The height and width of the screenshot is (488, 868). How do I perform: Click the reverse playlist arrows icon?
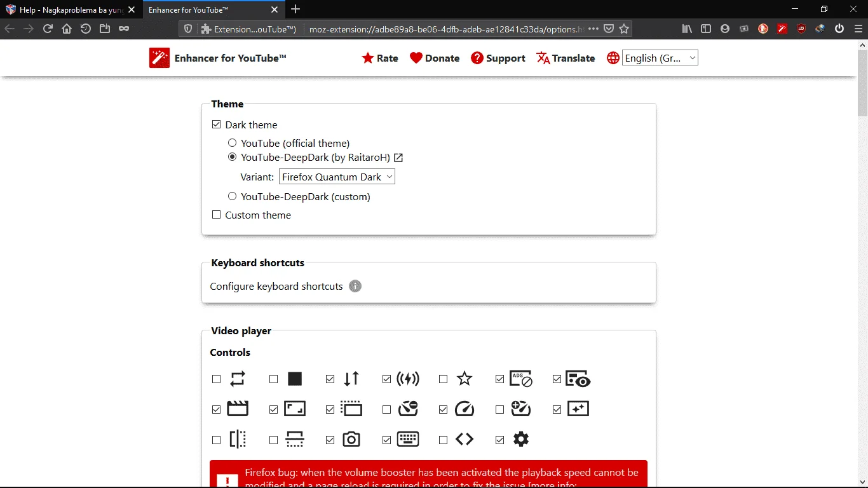point(351,379)
